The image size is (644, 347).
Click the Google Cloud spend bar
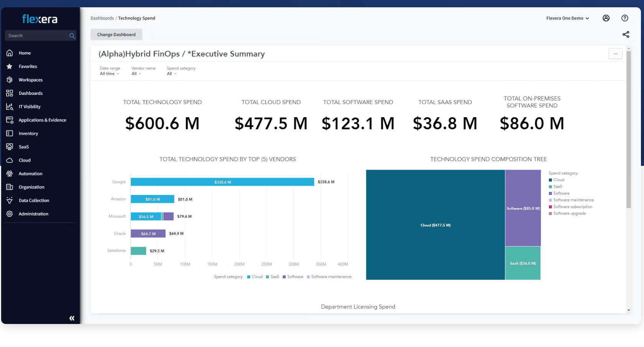point(222,182)
